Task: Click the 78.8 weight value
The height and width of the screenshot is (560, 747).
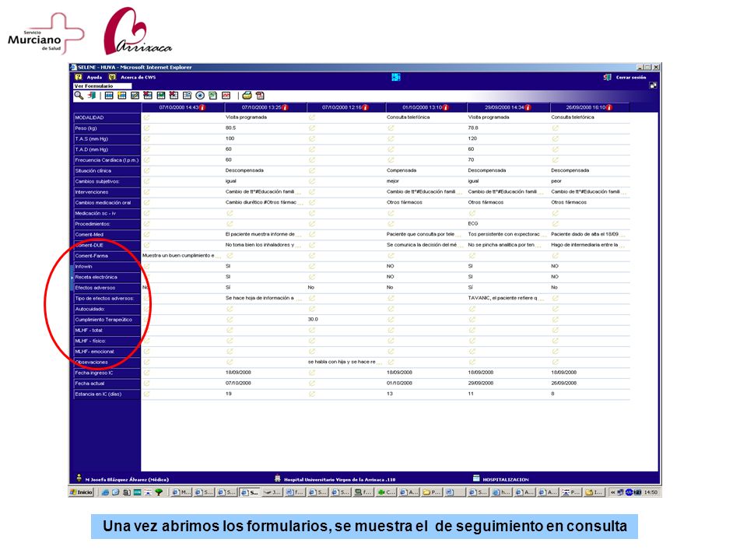Action: click(473, 128)
